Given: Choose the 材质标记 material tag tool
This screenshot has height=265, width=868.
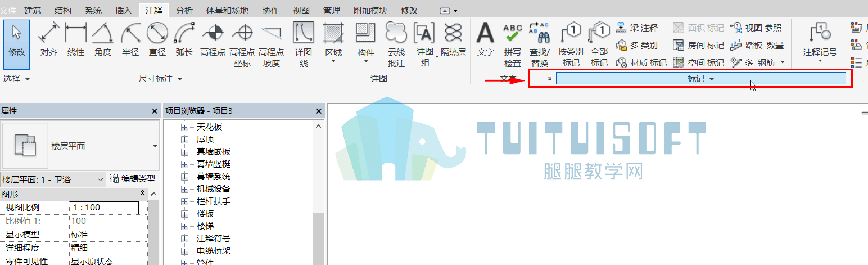Looking at the screenshot, I should [641, 62].
